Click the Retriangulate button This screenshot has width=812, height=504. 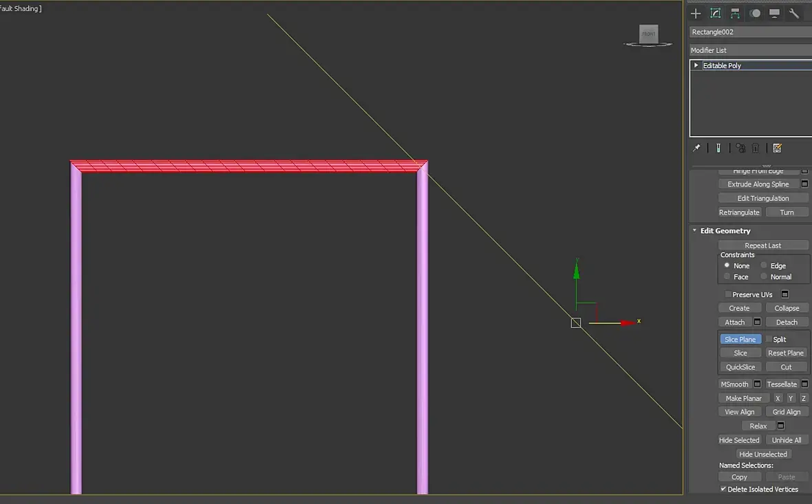(x=739, y=212)
